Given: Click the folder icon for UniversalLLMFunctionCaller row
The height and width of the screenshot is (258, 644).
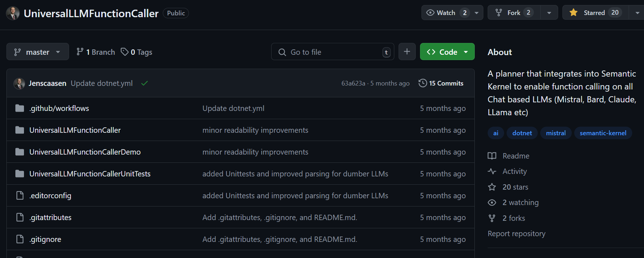Looking at the screenshot, I should tap(20, 130).
